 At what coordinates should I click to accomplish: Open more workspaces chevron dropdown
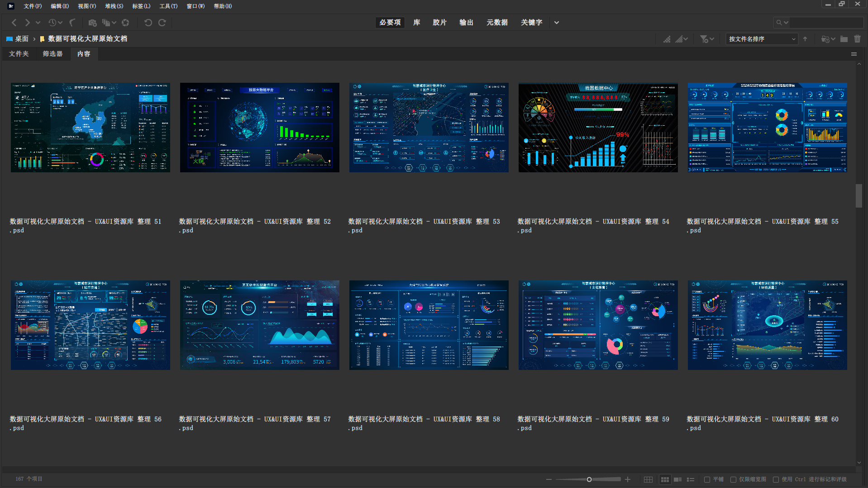tap(557, 23)
